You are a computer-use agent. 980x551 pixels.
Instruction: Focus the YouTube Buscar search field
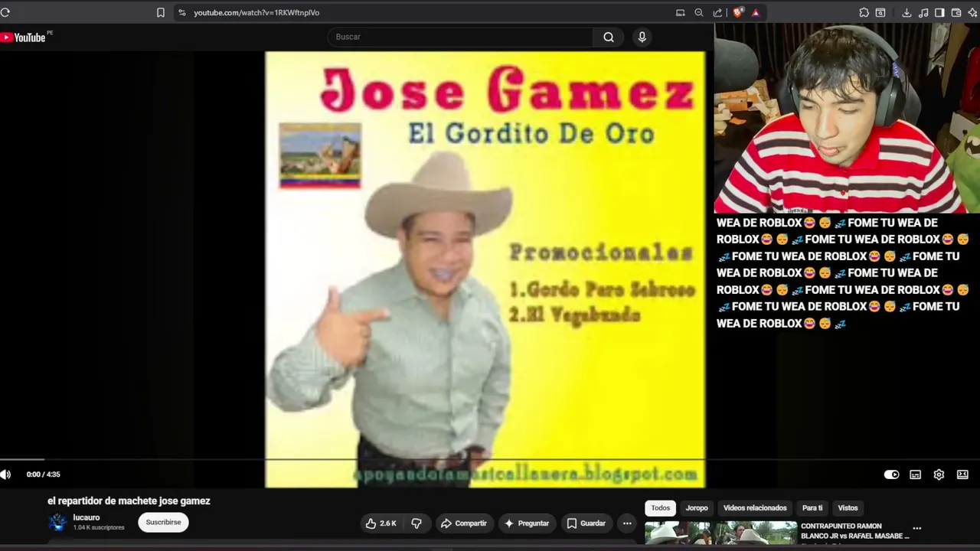click(x=460, y=37)
